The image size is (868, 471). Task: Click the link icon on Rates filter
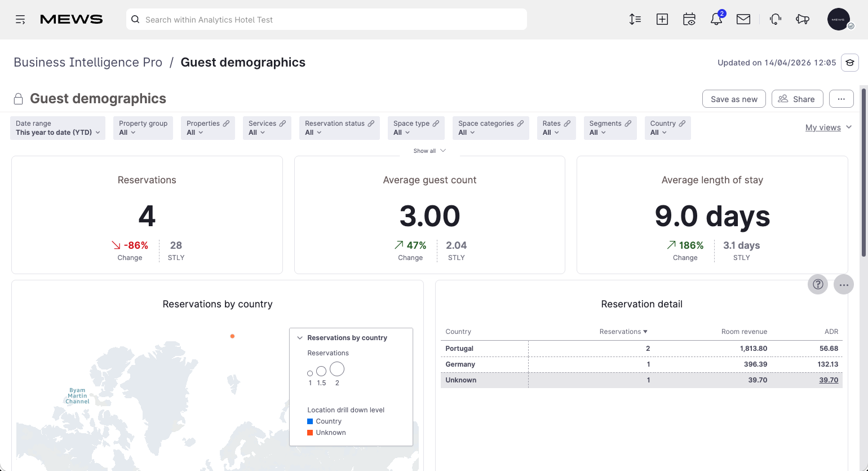pos(567,124)
